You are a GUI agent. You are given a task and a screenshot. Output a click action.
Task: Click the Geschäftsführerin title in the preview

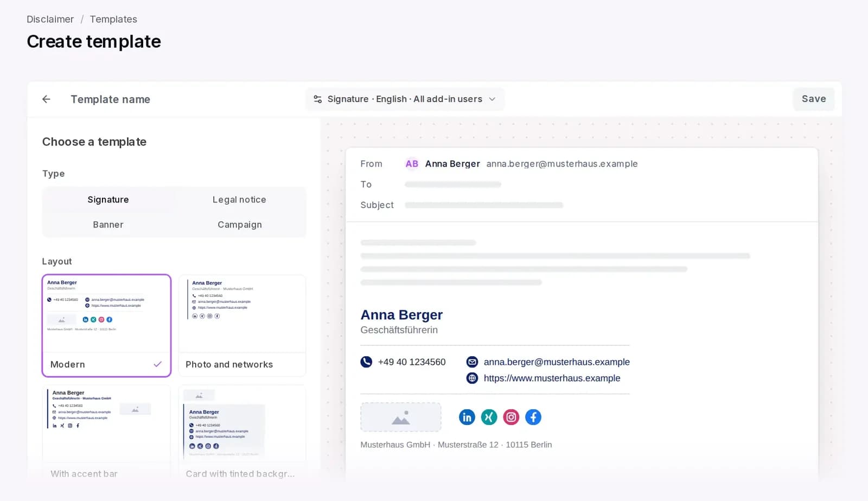(x=399, y=330)
